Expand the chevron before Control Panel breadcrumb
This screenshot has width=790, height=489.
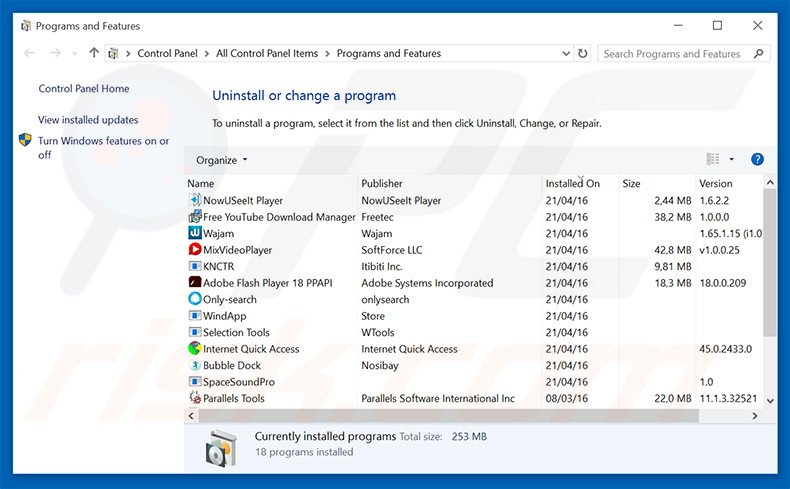pyautogui.click(x=128, y=53)
